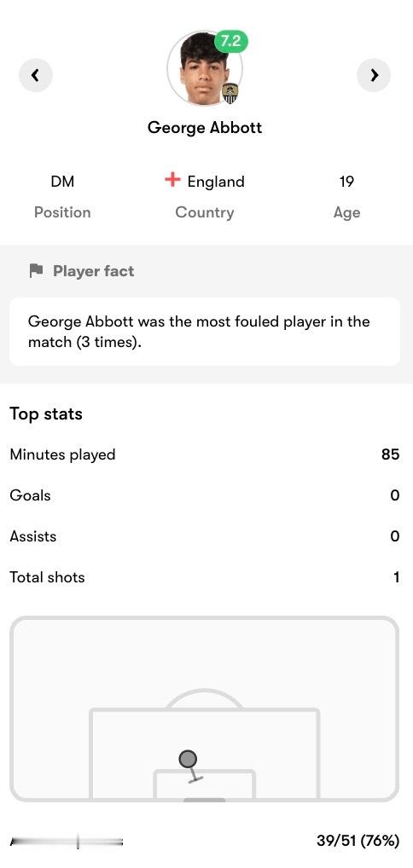The width and height of the screenshot is (413, 868).
Task: Tap the England country label
Action: [x=216, y=182]
